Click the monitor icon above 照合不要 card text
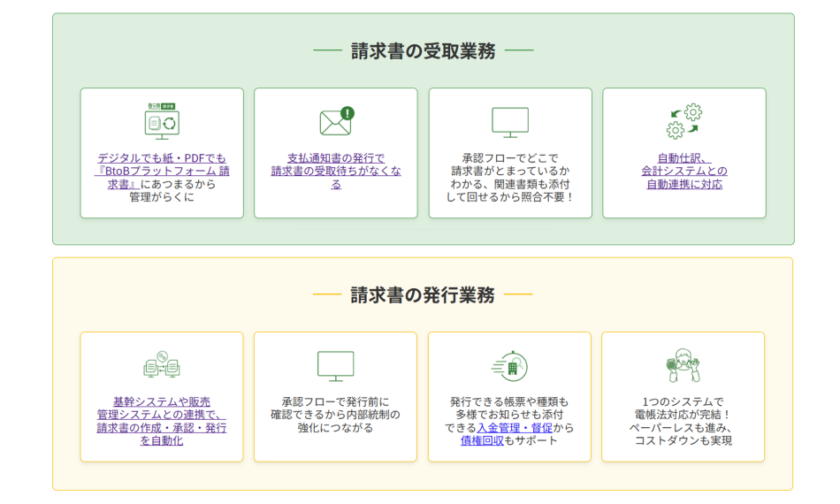 (x=510, y=122)
